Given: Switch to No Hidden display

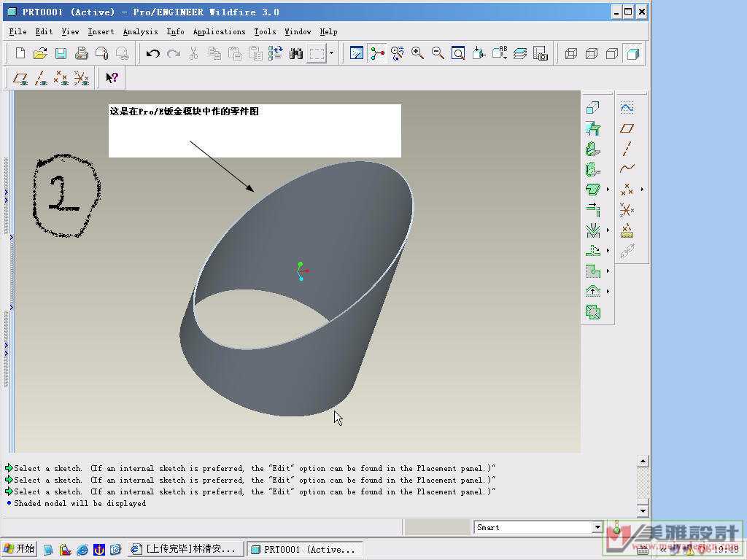Looking at the screenshot, I should (612, 53).
